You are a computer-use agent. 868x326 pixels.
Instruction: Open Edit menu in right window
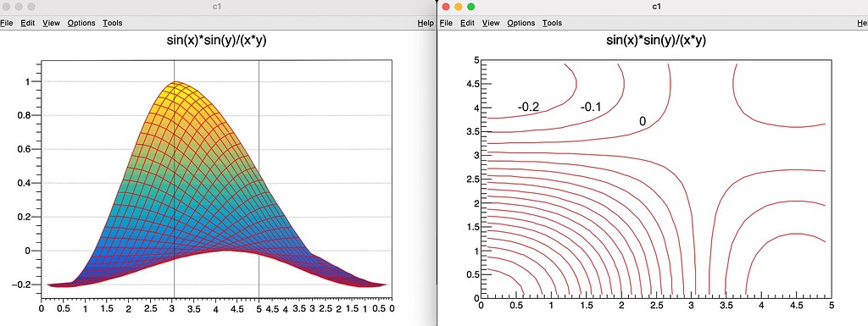pyautogui.click(x=467, y=23)
